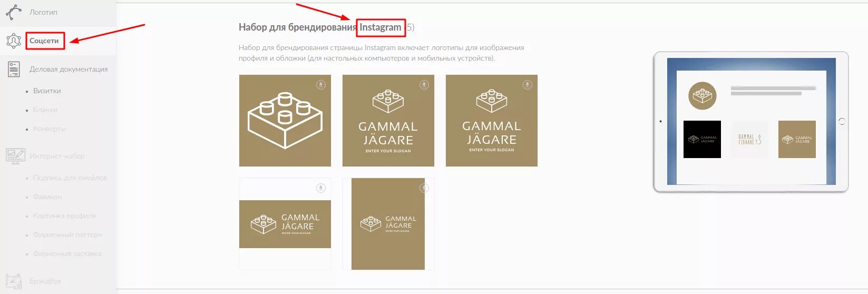This screenshot has width=868, height=294.
Task: Click the black logo thumbnail in tablet preview
Action: pos(702,139)
